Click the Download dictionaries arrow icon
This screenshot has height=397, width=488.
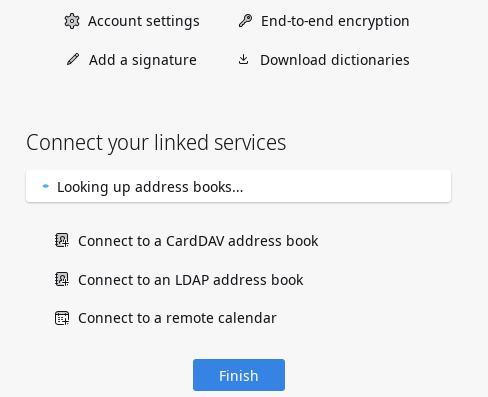tap(244, 59)
